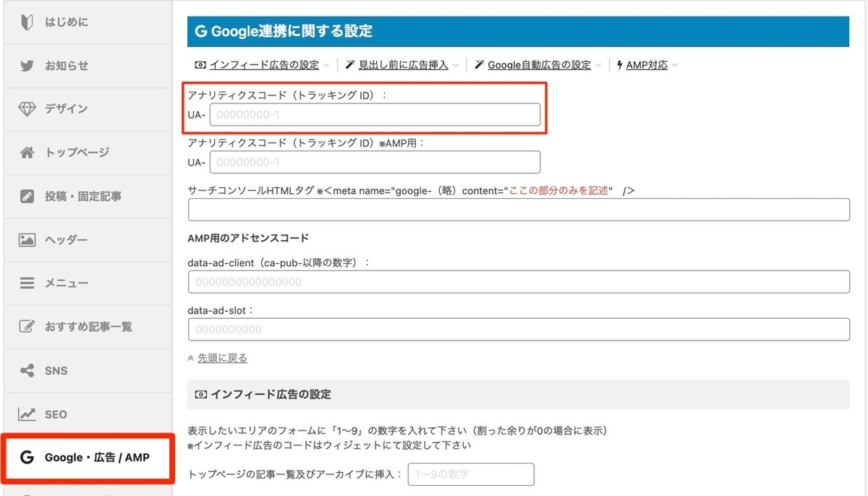Open the はじめに settings tab
The height and width of the screenshot is (496, 868).
[88, 22]
